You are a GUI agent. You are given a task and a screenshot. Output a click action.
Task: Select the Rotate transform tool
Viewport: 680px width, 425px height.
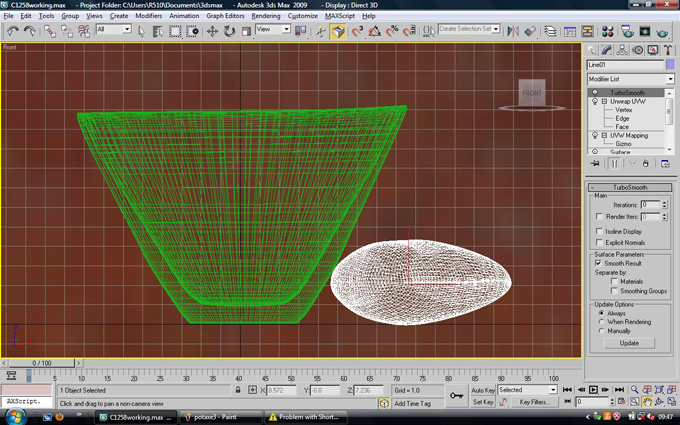tap(229, 31)
